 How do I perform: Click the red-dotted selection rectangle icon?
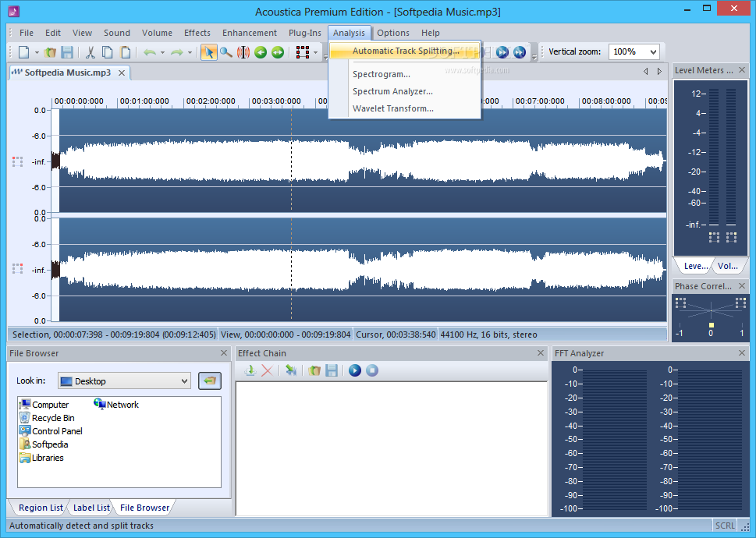(303, 52)
